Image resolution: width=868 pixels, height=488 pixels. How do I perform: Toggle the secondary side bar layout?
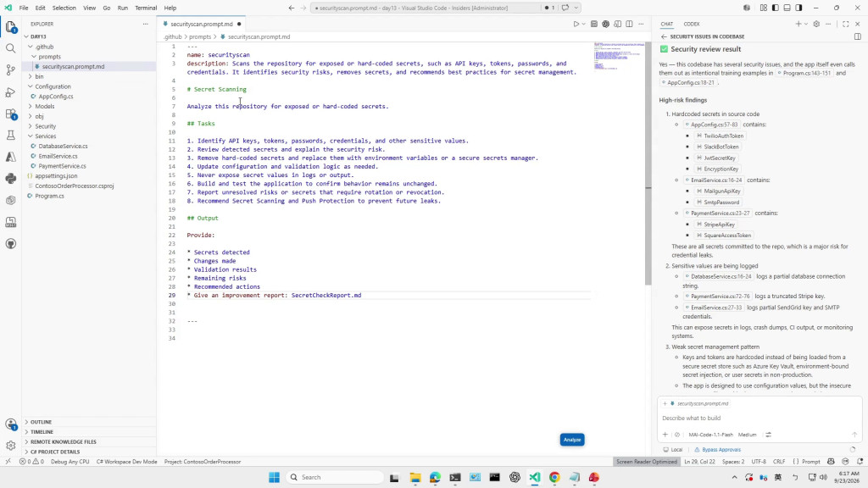pyautogui.click(x=798, y=8)
